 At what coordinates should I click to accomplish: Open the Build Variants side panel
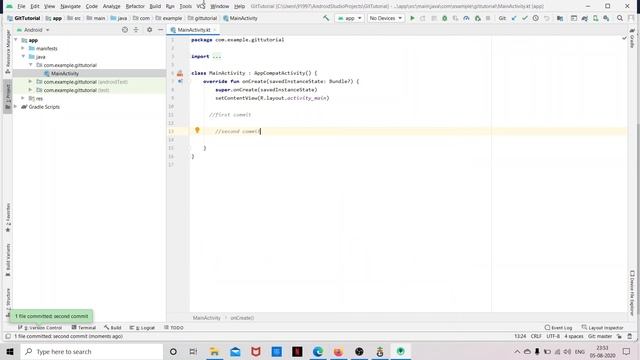pos(8,260)
